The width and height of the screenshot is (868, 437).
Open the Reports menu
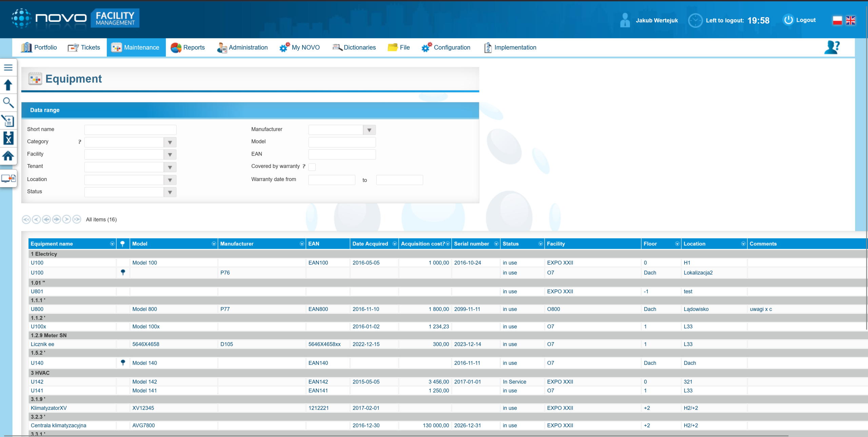[x=188, y=47]
